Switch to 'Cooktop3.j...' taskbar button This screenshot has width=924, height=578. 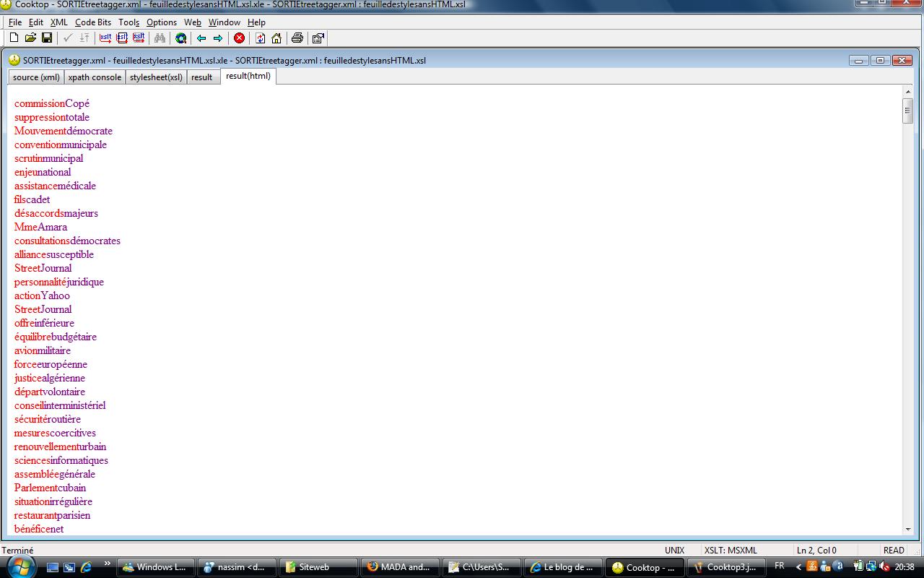[x=726, y=567]
